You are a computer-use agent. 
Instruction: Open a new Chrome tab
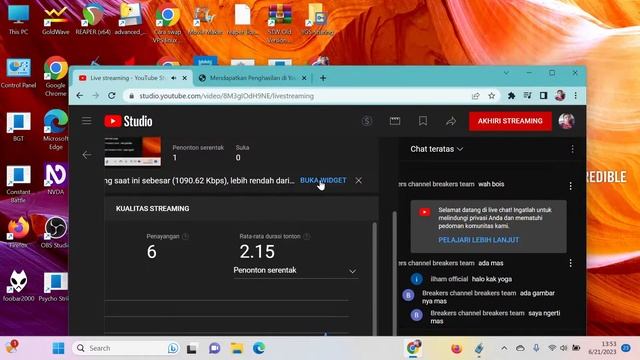click(x=323, y=78)
